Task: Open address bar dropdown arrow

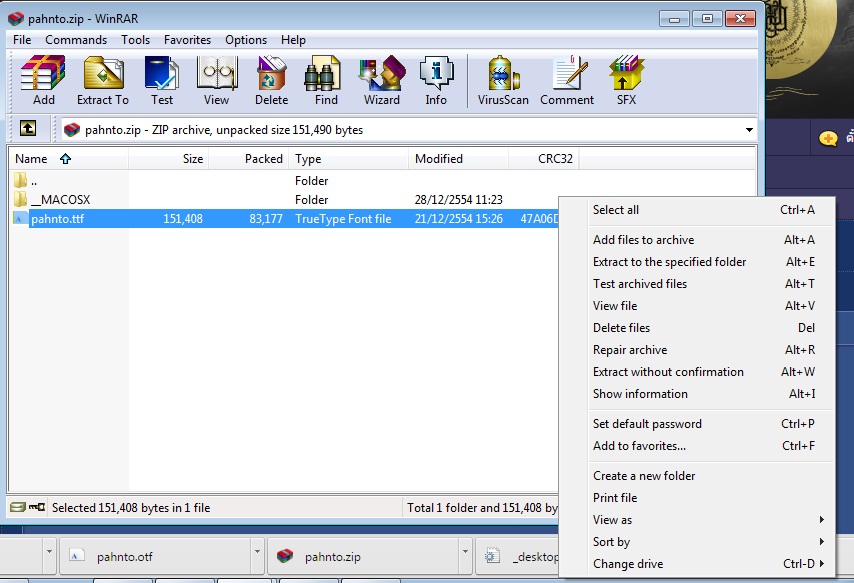Action: pyautogui.click(x=749, y=130)
